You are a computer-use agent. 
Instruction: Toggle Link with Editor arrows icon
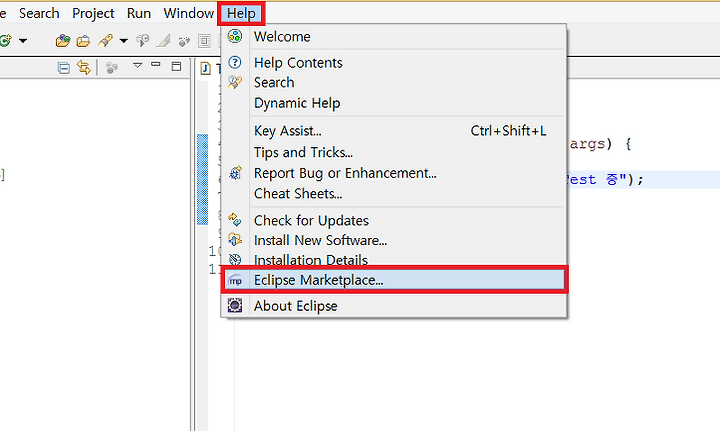[84, 67]
